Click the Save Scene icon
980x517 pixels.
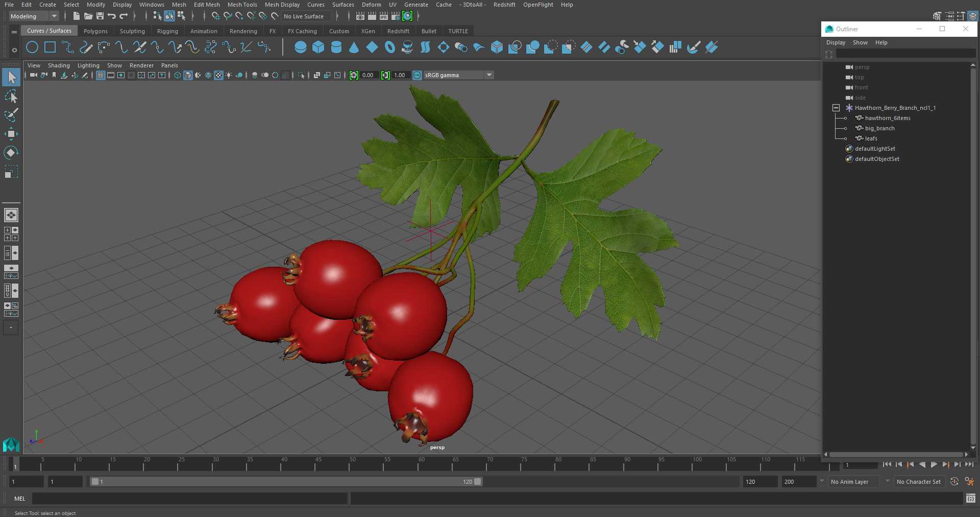pyautogui.click(x=100, y=16)
